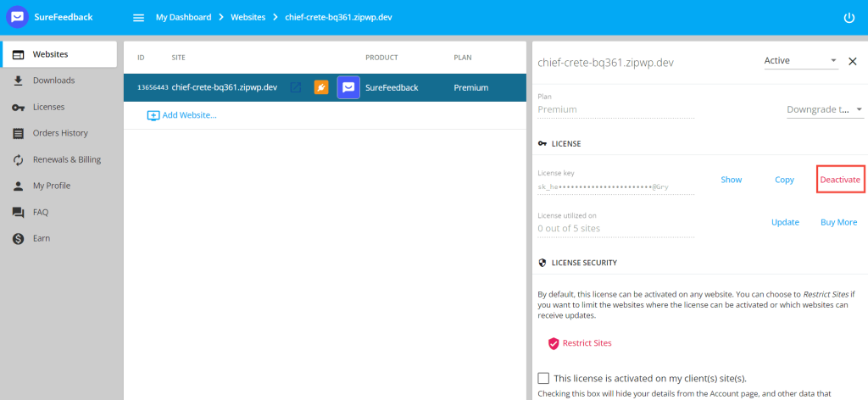Navigate to My Dashboard breadcrumb
The height and width of the screenshot is (400, 868).
coord(183,17)
